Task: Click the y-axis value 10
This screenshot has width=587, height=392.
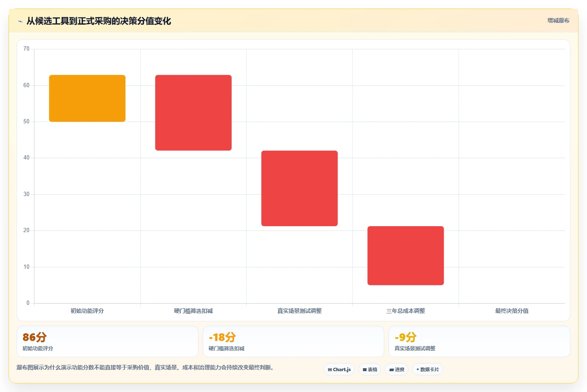Action: click(26, 267)
